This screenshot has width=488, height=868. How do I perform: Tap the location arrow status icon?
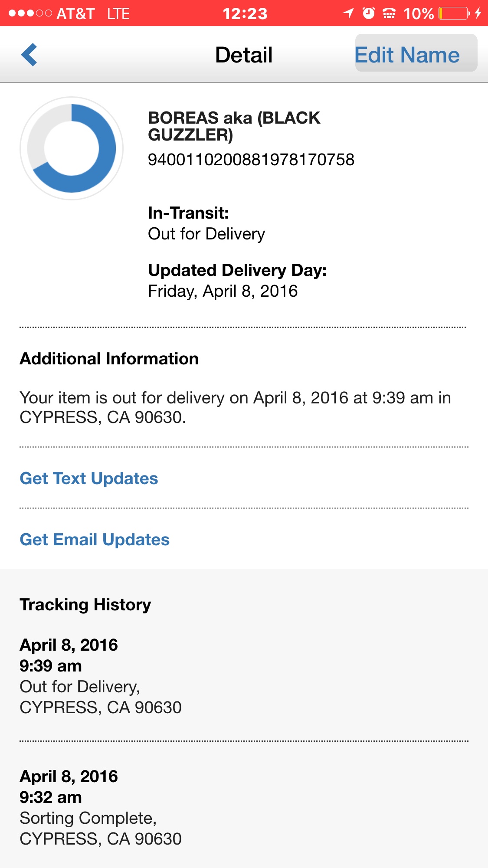pos(348,13)
